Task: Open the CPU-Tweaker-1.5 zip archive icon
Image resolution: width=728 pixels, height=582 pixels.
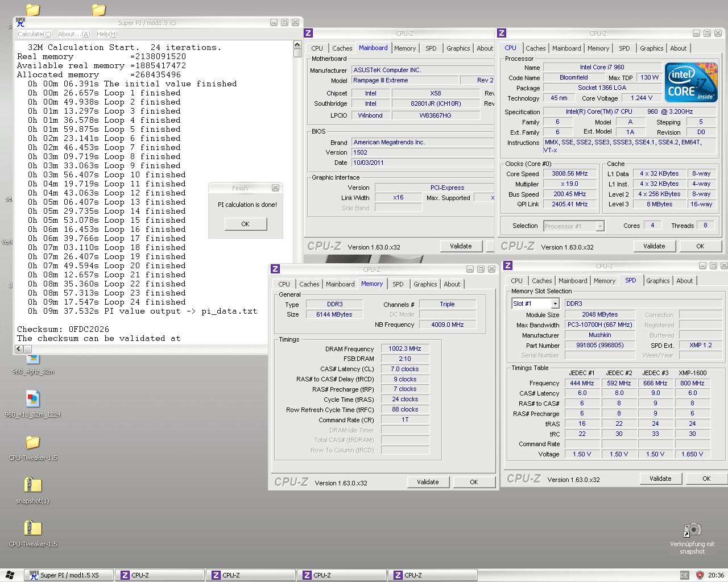Action: 32,528
